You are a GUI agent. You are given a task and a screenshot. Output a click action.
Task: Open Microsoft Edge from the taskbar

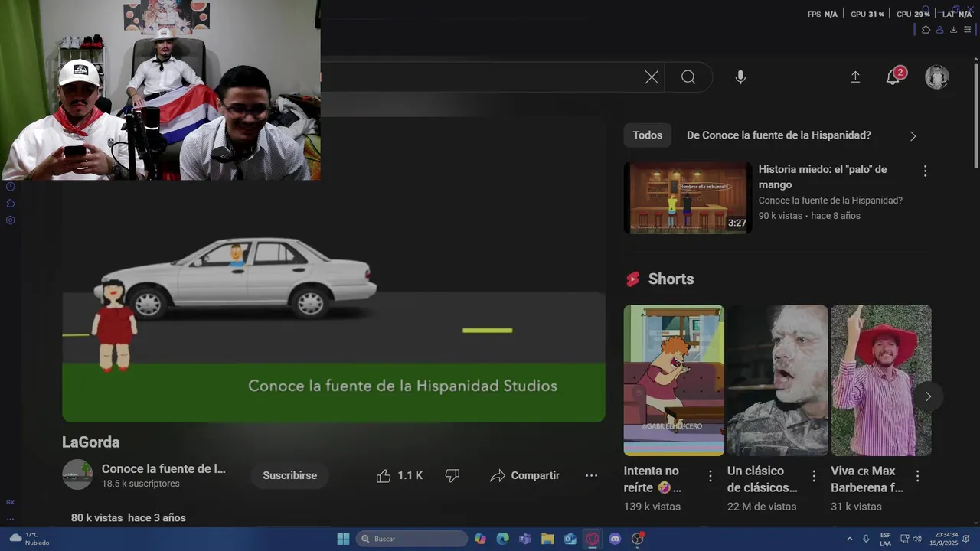tap(502, 539)
